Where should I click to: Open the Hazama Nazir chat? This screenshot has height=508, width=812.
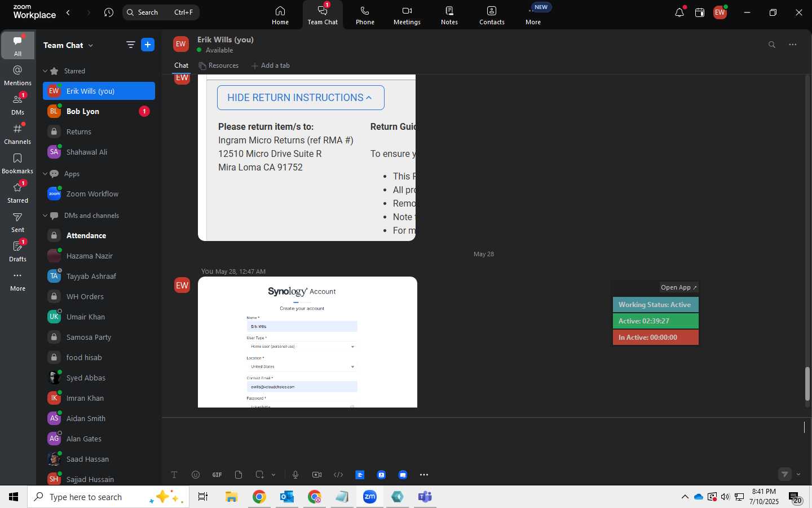coord(99,256)
